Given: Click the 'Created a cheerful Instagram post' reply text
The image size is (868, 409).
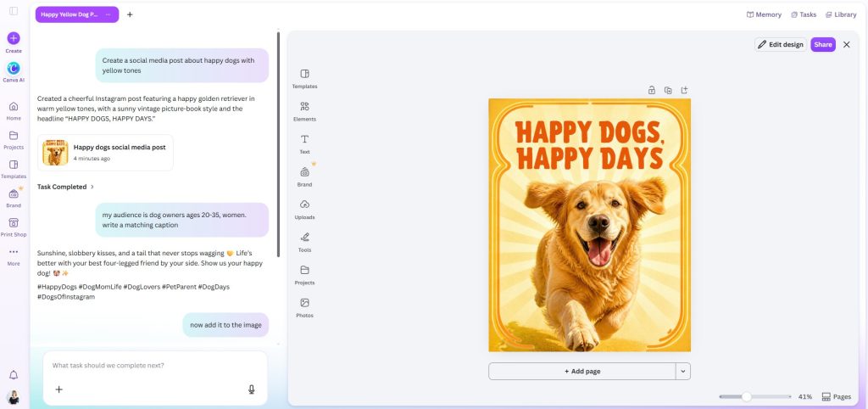Looking at the screenshot, I should [146, 109].
